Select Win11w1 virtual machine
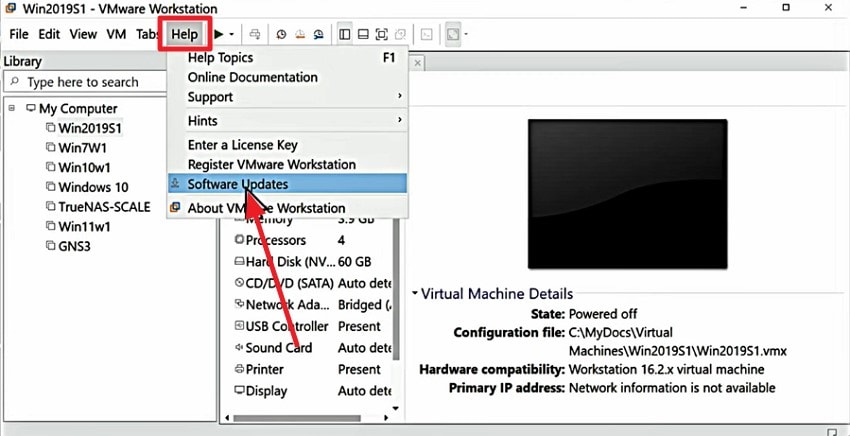This screenshot has width=850, height=436. pyautogui.click(x=84, y=227)
